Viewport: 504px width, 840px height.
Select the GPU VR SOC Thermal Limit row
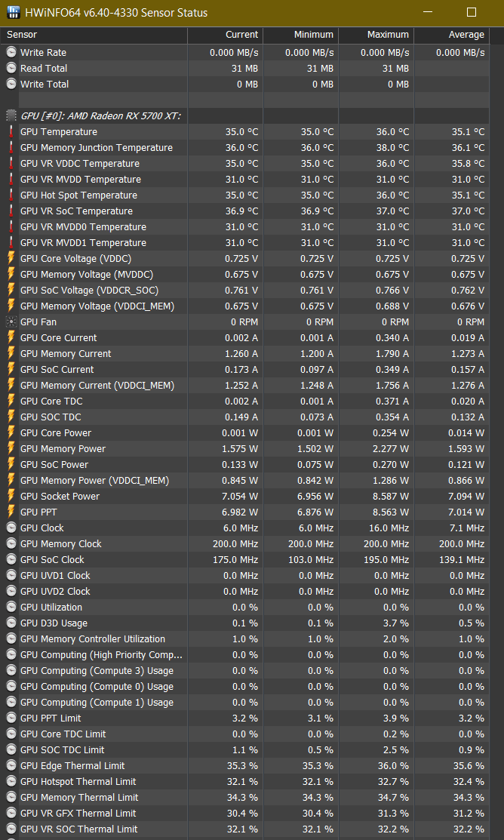[x=244, y=829]
